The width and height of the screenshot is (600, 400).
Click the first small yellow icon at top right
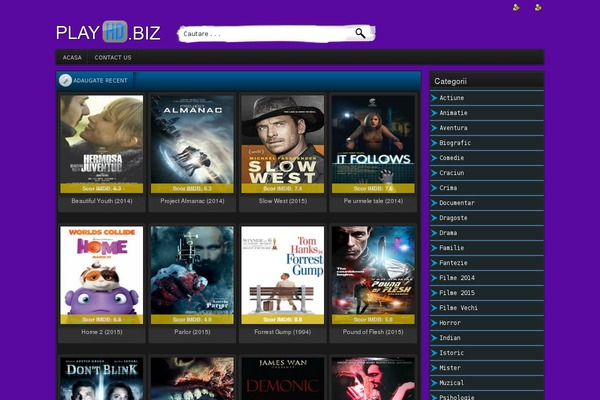(x=516, y=7)
